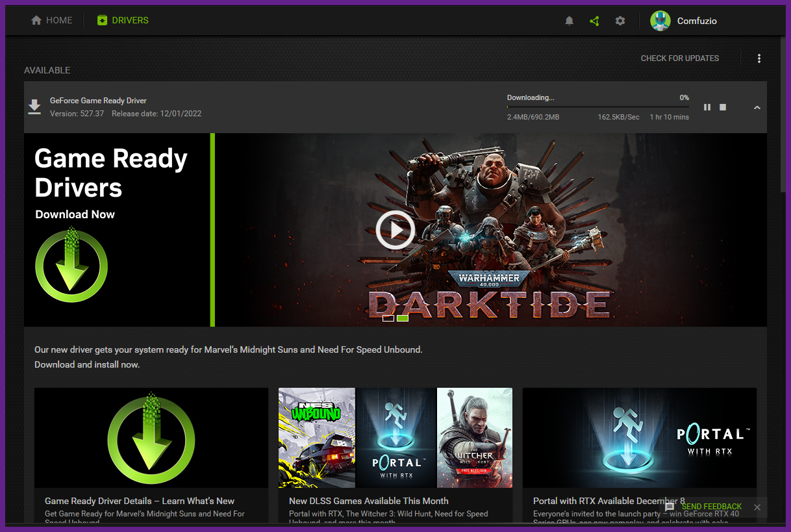Viewport: 791px width, 532px height.
Task: Click the Release date: 12/01/2022 text
Action: tap(157, 114)
